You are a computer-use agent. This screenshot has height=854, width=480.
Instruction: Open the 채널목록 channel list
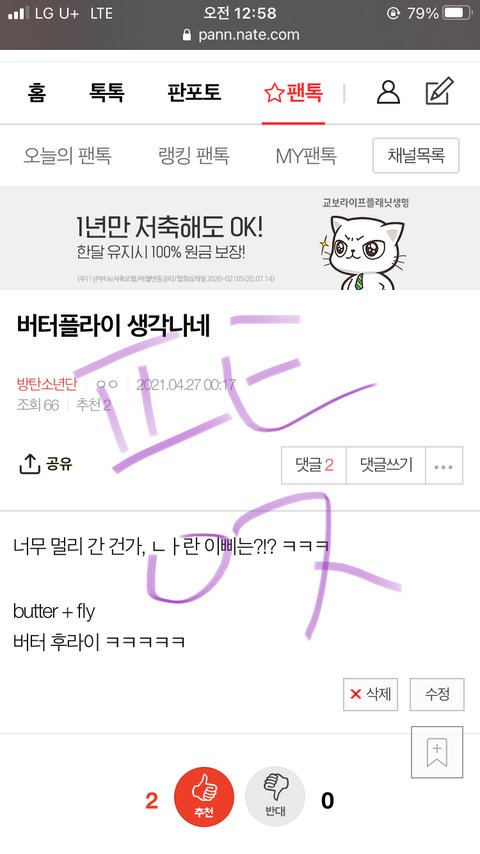point(416,156)
